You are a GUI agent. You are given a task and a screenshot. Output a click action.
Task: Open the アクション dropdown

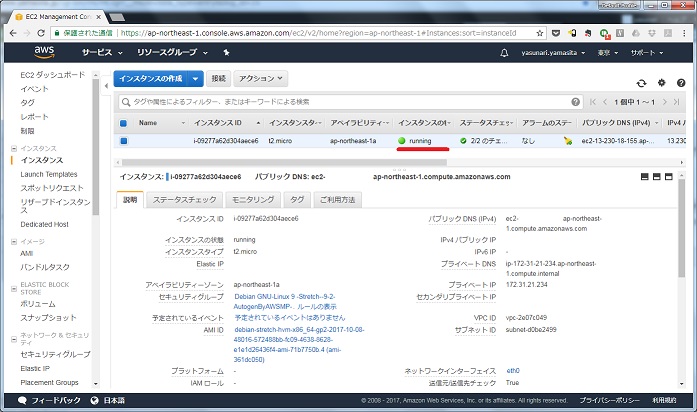(260, 79)
